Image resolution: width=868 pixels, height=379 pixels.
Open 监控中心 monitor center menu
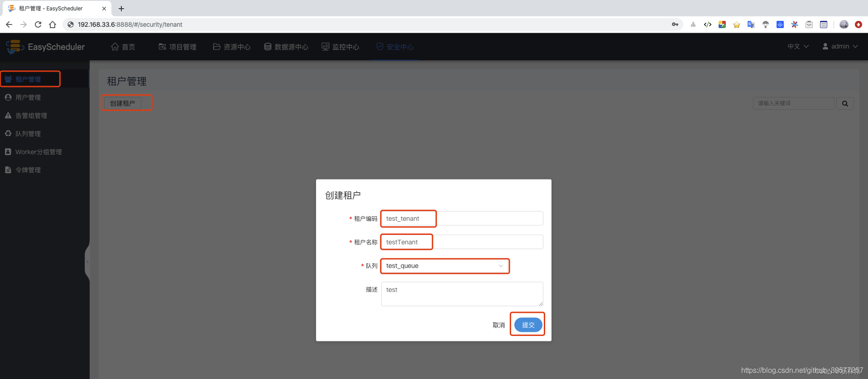pos(340,47)
